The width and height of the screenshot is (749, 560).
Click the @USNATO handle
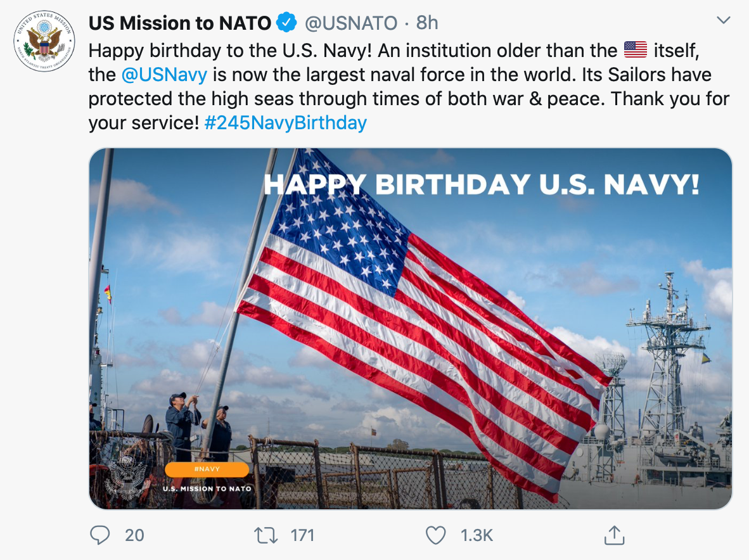point(351,23)
